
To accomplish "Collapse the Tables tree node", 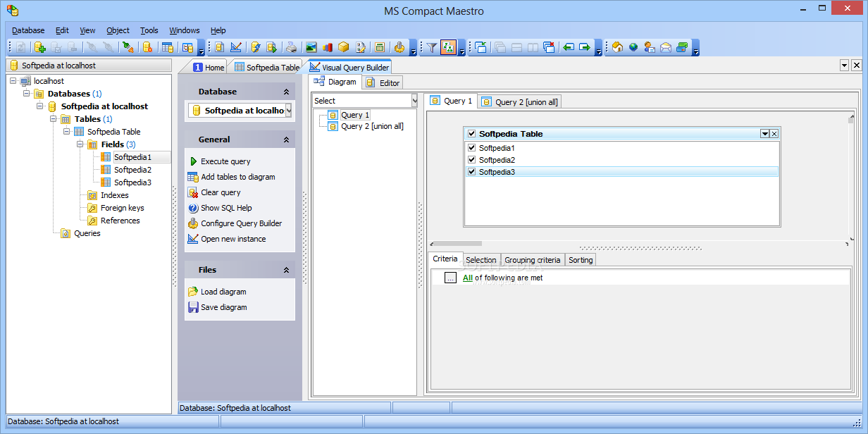I will tap(54, 119).
